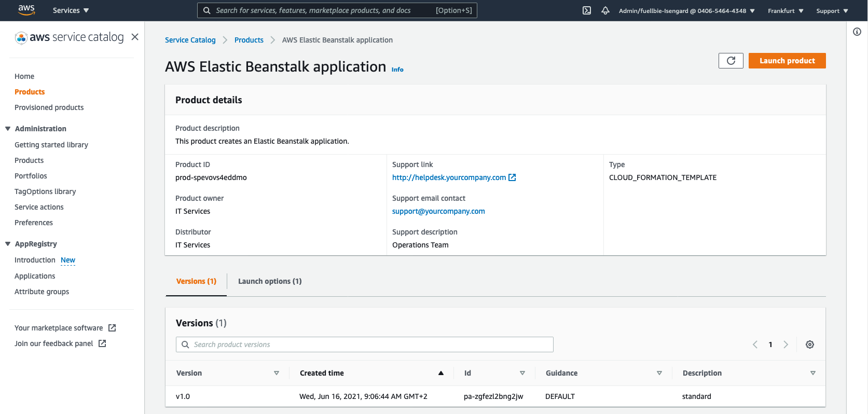Image resolution: width=868 pixels, height=414 pixels.
Task: Open Portfolios page
Action: 31,176
